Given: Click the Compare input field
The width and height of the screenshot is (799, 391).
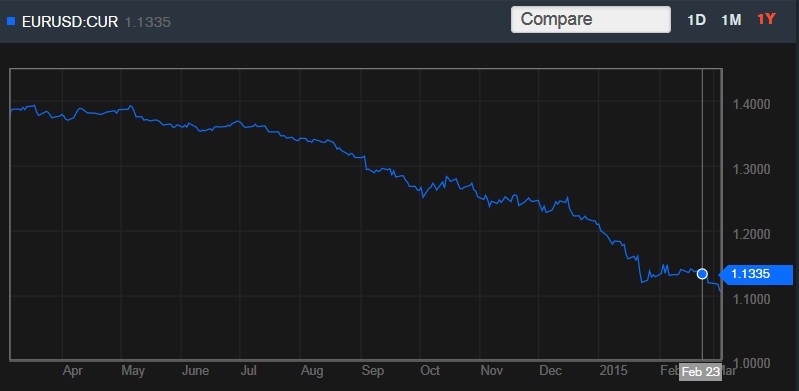Looking at the screenshot, I should 591,19.
